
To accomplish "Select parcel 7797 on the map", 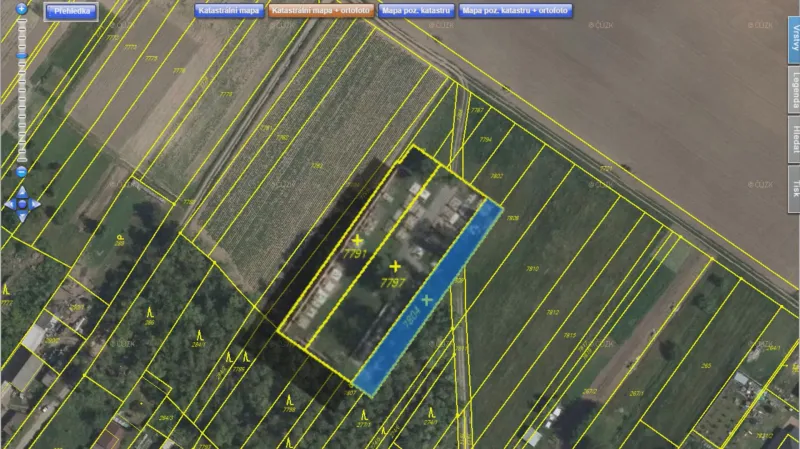I will (x=394, y=267).
